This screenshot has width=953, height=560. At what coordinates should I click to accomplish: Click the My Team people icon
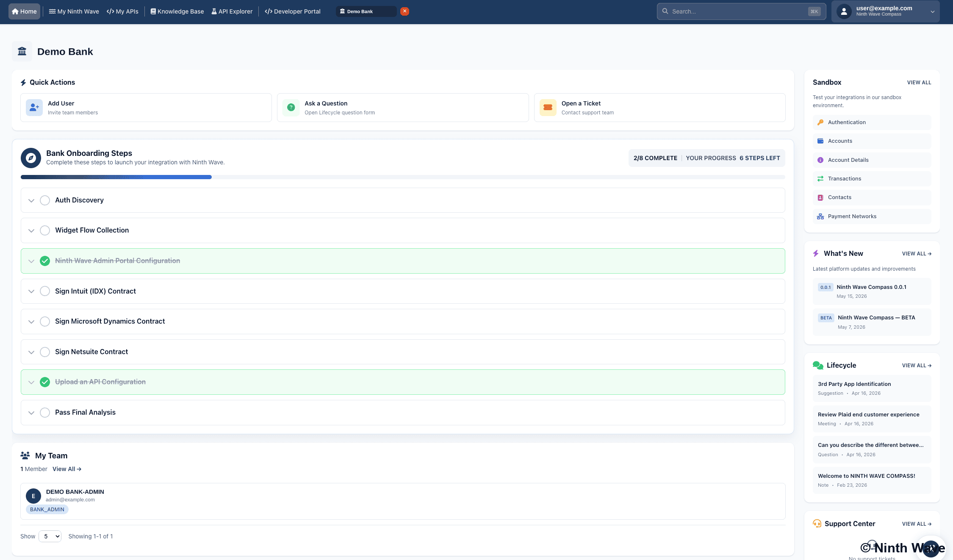[25, 455]
